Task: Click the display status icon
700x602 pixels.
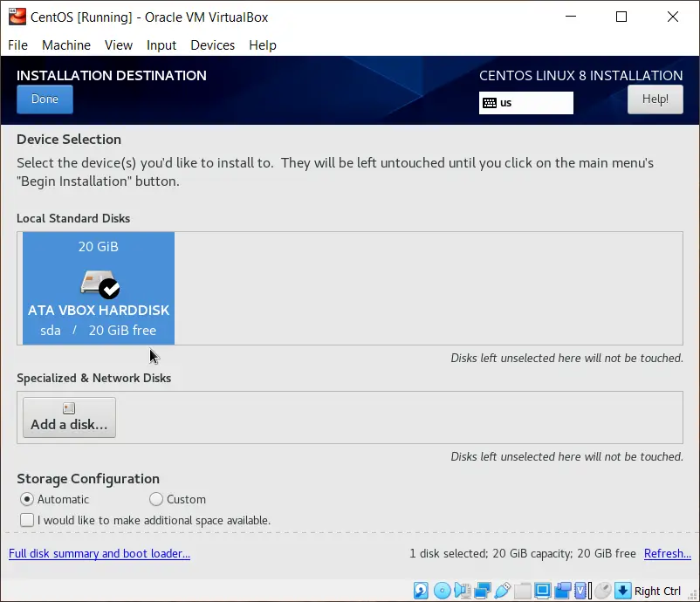Action: (x=542, y=591)
